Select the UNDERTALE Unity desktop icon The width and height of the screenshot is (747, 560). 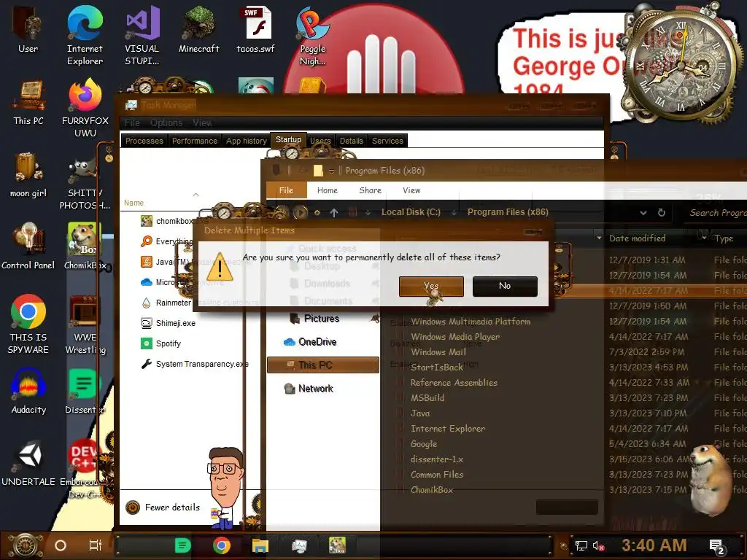[x=28, y=463]
